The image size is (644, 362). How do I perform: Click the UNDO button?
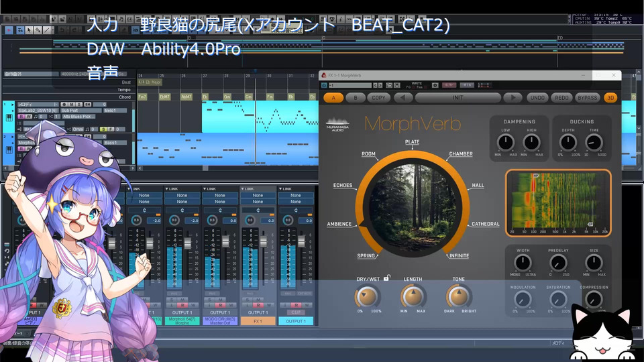537,98
